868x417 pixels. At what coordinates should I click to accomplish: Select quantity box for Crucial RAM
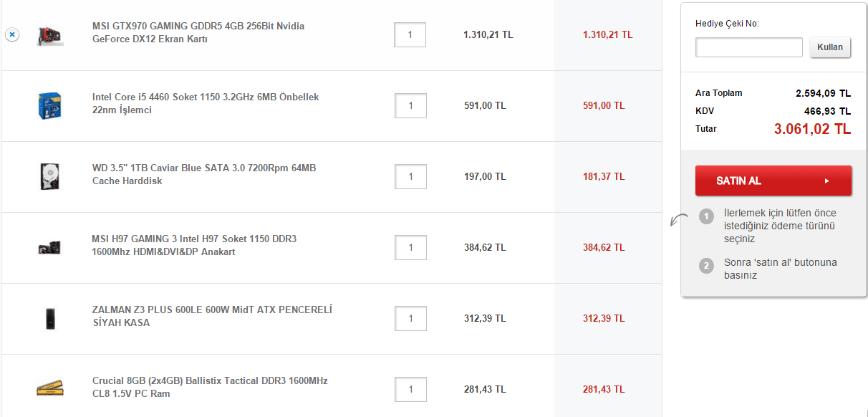410,389
